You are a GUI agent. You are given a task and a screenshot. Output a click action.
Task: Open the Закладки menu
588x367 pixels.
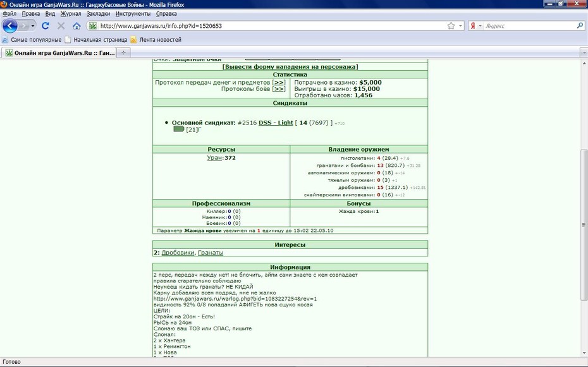[x=98, y=13]
